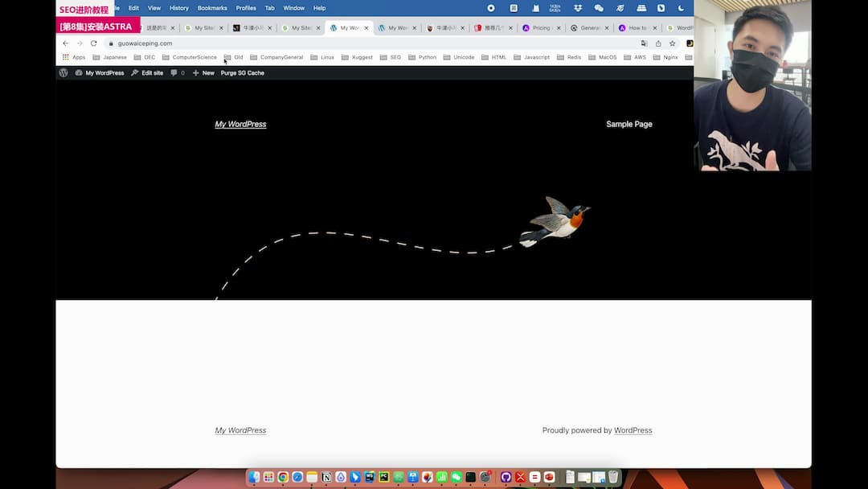Viewport: 868px width, 489px height.
Task: Open the Sample Page navigation link
Action: point(628,124)
